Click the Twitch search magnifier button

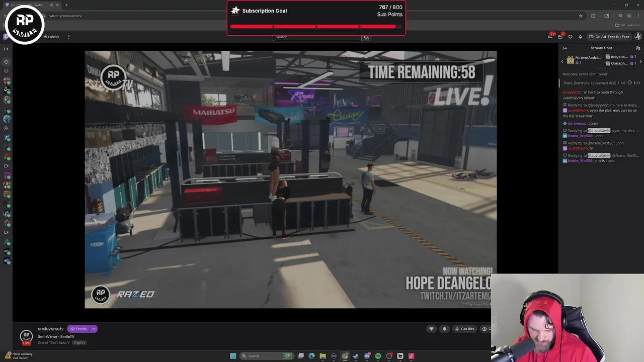tap(366, 37)
